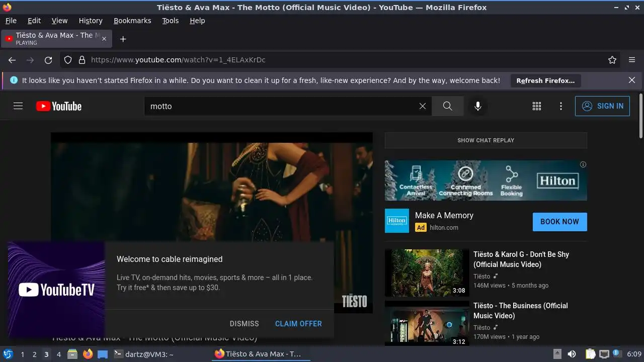View site security padlock information
The width and height of the screenshot is (644, 362).
pyautogui.click(x=82, y=60)
